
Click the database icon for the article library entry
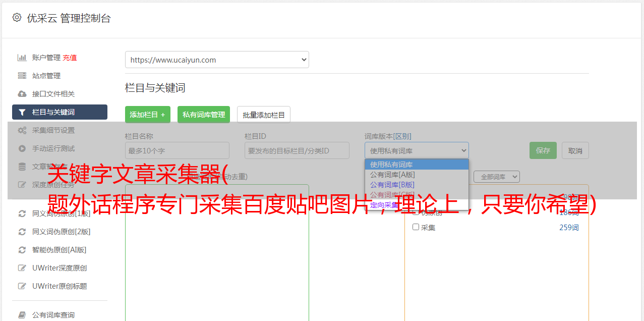(x=22, y=167)
